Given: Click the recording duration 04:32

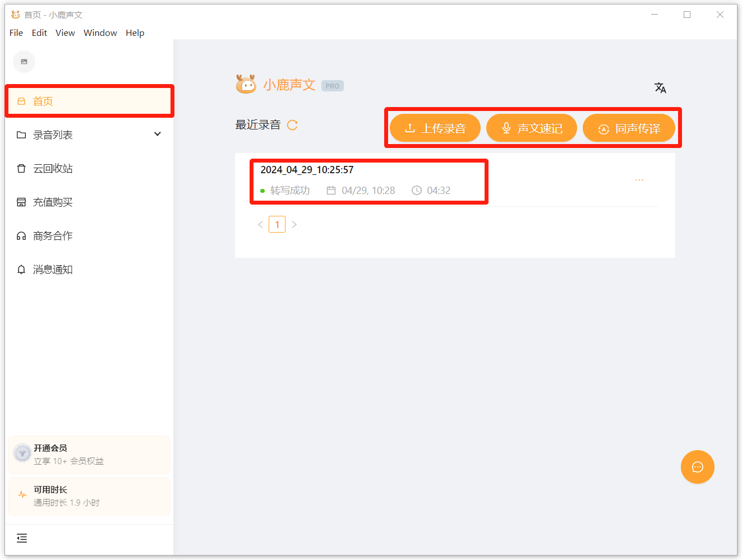Looking at the screenshot, I should 439,191.
